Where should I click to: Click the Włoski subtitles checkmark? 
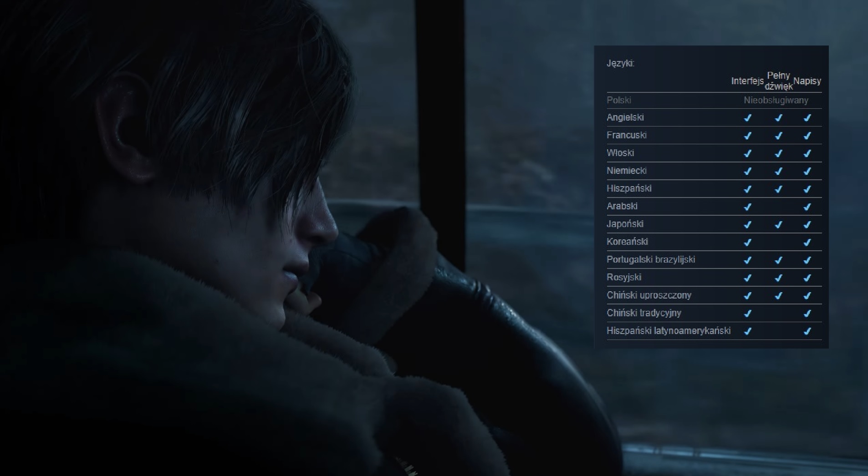click(x=807, y=153)
